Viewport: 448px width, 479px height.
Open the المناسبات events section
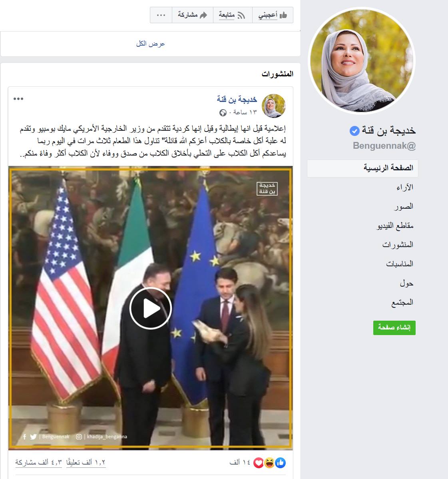400,263
